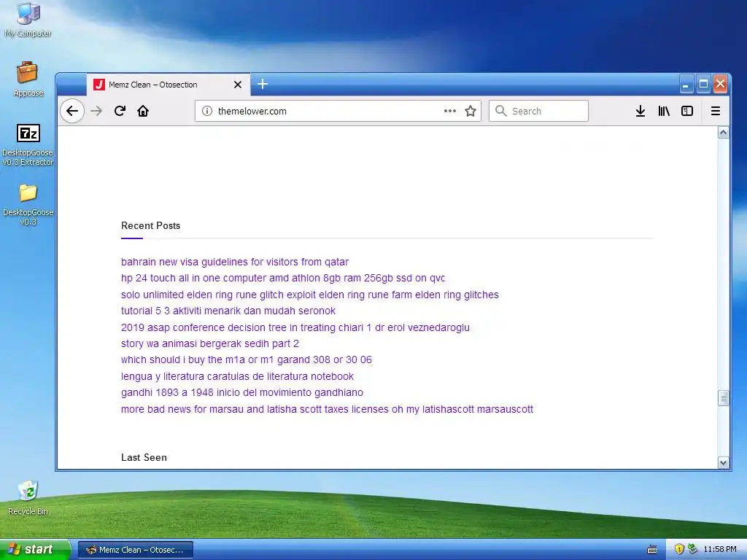Go to the browser home page
This screenshot has height=560, width=747.
pos(143,111)
